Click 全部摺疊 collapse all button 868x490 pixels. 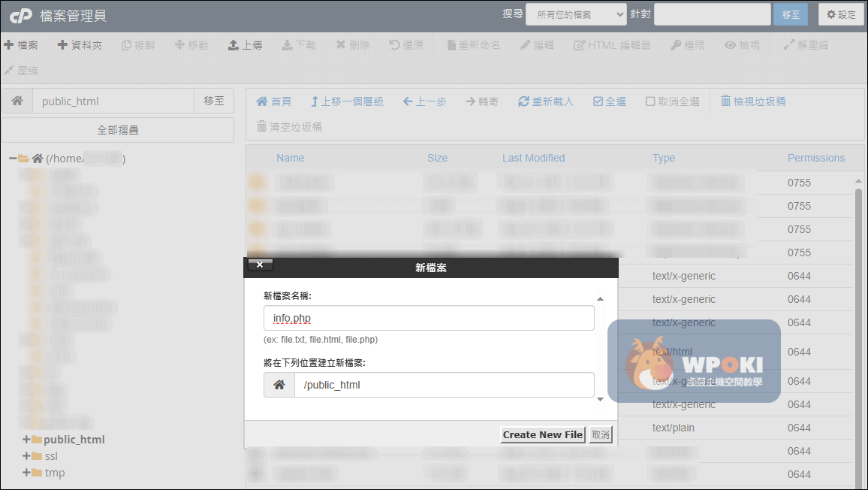(118, 130)
